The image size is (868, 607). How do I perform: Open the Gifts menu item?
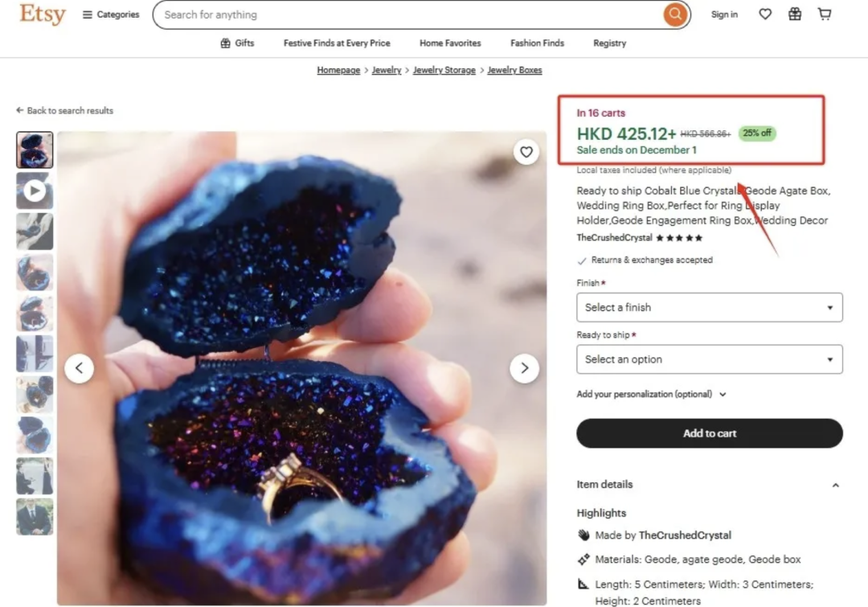click(x=237, y=43)
